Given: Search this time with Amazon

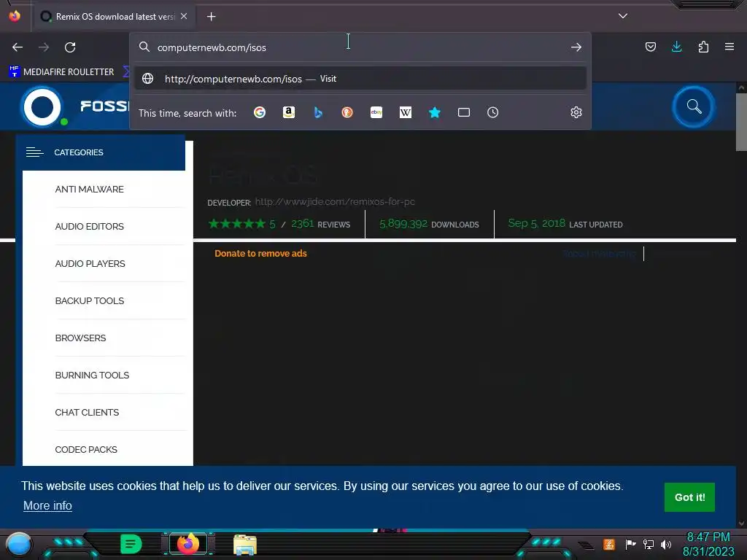Looking at the screenshot, I should coord(289,112).
